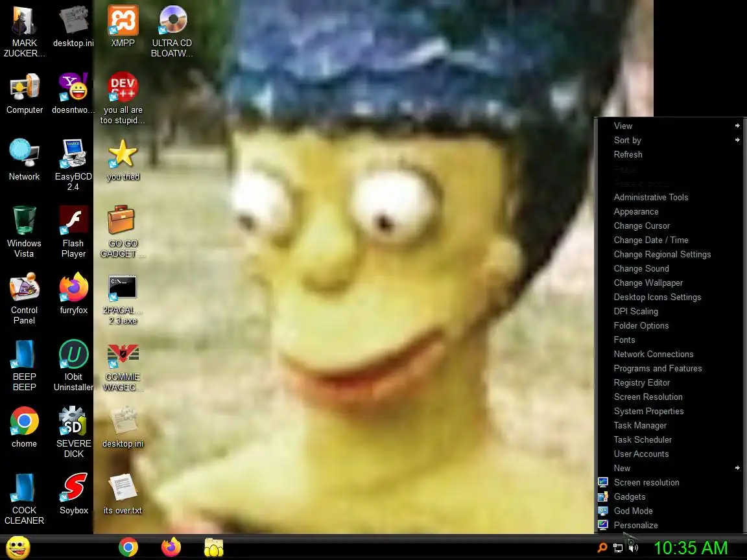Click the GO GO GADGET briefcase icon
Viewport: 747px width, 560px height.
click(123, 231)
